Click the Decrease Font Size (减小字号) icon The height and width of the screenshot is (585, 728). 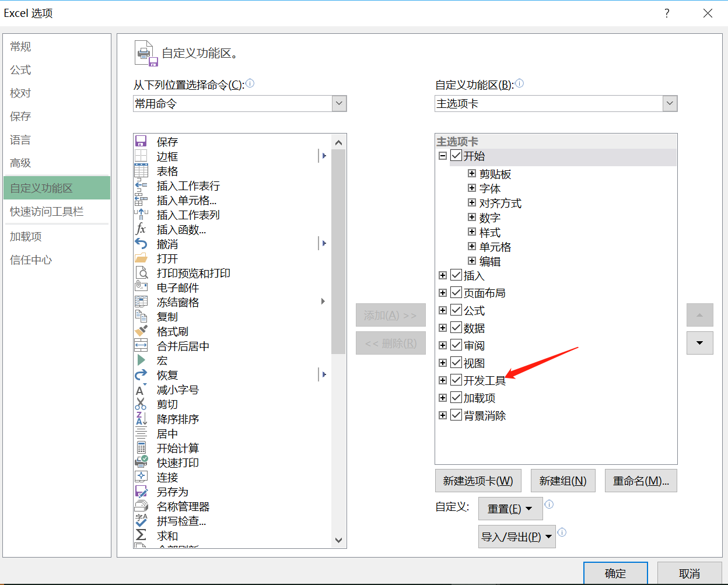coord(141,389)
